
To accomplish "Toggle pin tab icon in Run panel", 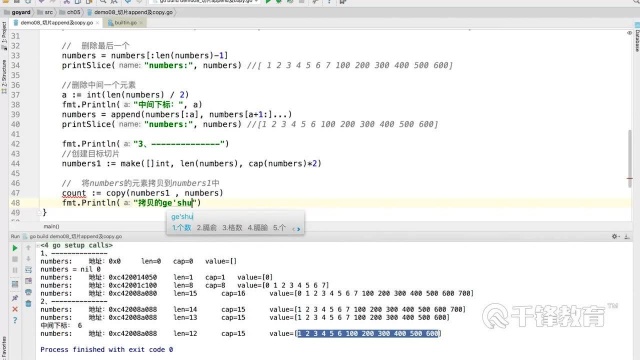I will 15,298.
